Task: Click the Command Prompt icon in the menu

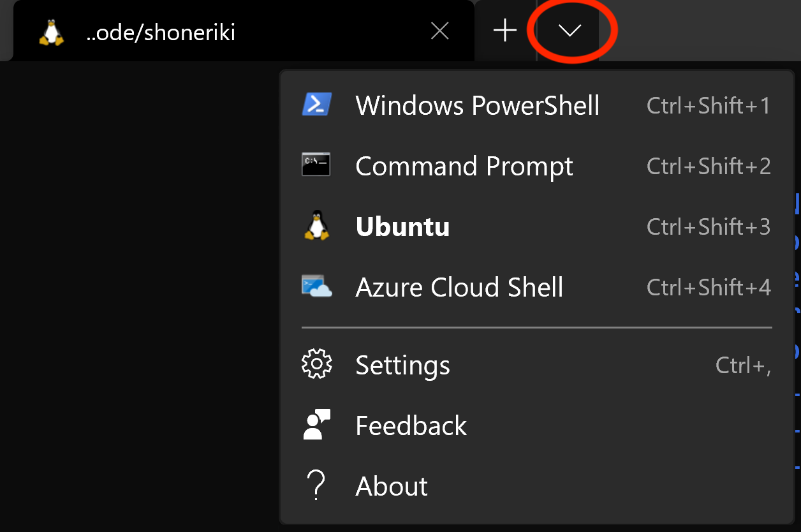Action: (316, 165)
